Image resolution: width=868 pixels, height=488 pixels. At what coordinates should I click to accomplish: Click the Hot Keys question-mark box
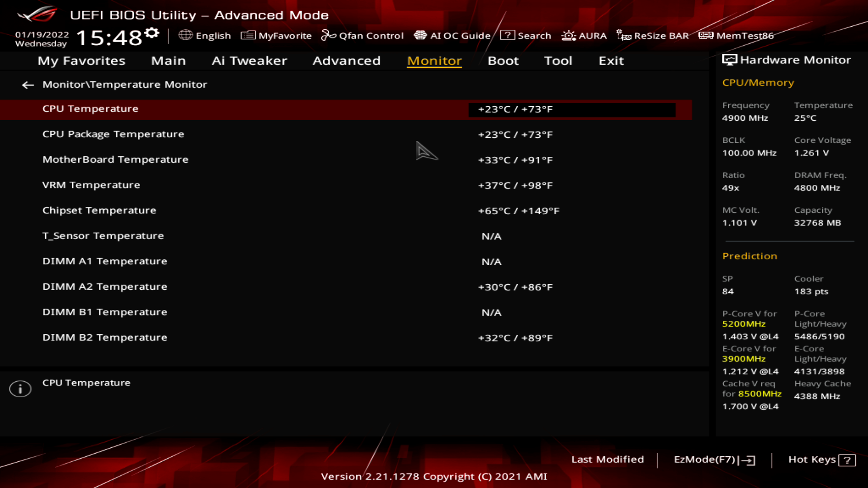coord(847,460)
